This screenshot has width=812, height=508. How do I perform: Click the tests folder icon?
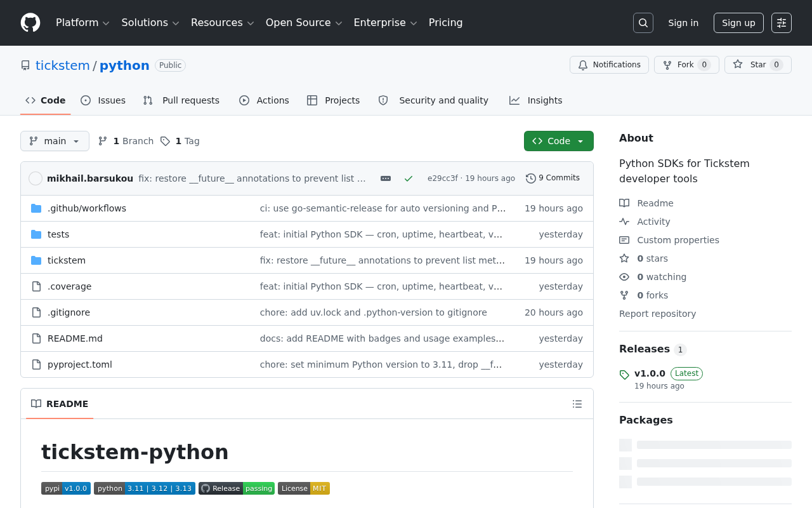coord(36,234)
